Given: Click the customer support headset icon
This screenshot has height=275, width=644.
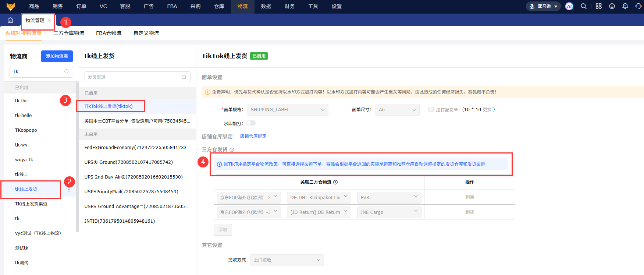Looking at the screenshot, I should 638,6.
